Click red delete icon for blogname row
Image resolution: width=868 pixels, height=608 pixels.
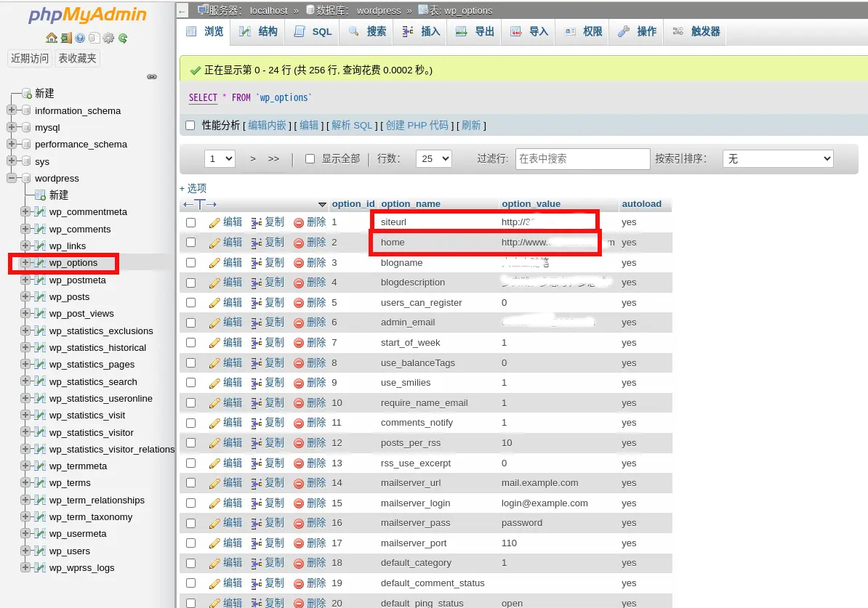pos(299,264)
